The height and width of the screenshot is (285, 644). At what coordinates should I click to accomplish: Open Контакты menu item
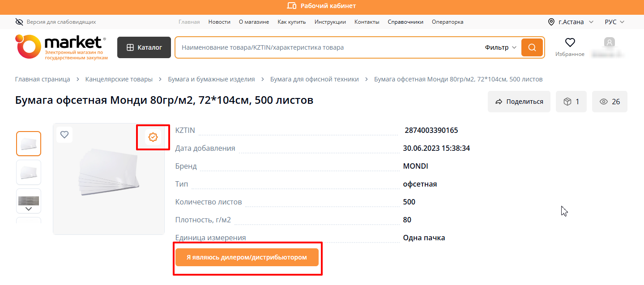point(367,22)
